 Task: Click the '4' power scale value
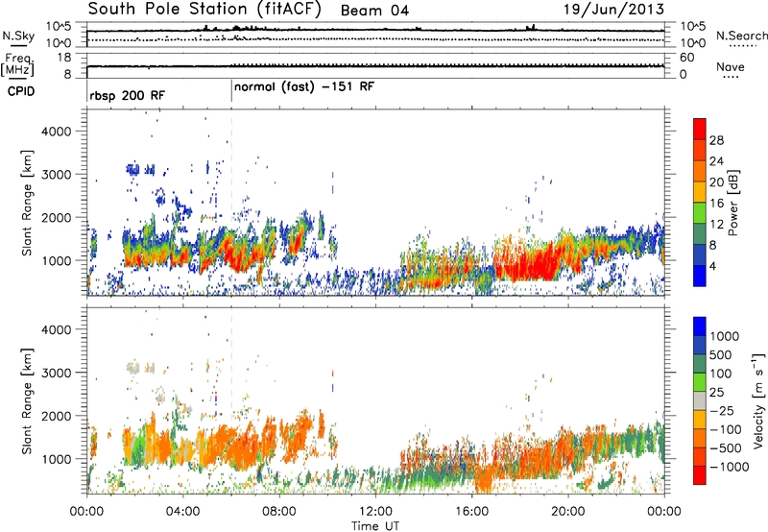pyautogui.click(x=712, y=266)
